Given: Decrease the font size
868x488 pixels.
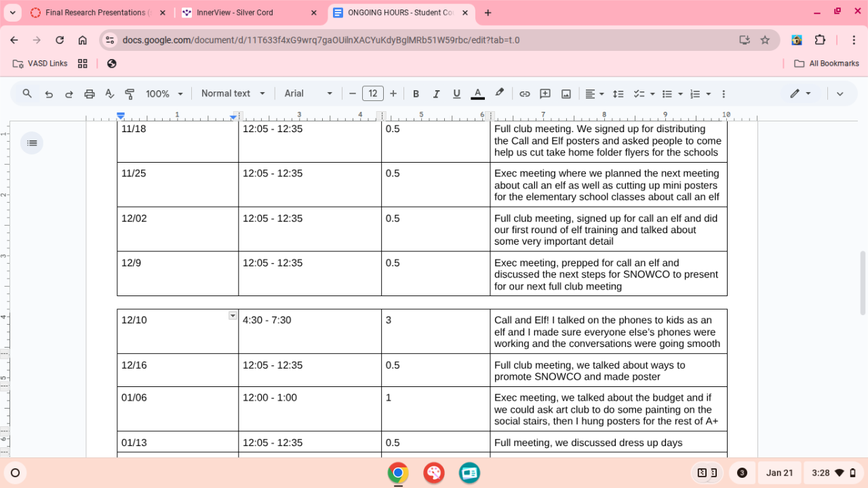Looking at the screenshot, I should pyautogui.click(x=353, y=94).
